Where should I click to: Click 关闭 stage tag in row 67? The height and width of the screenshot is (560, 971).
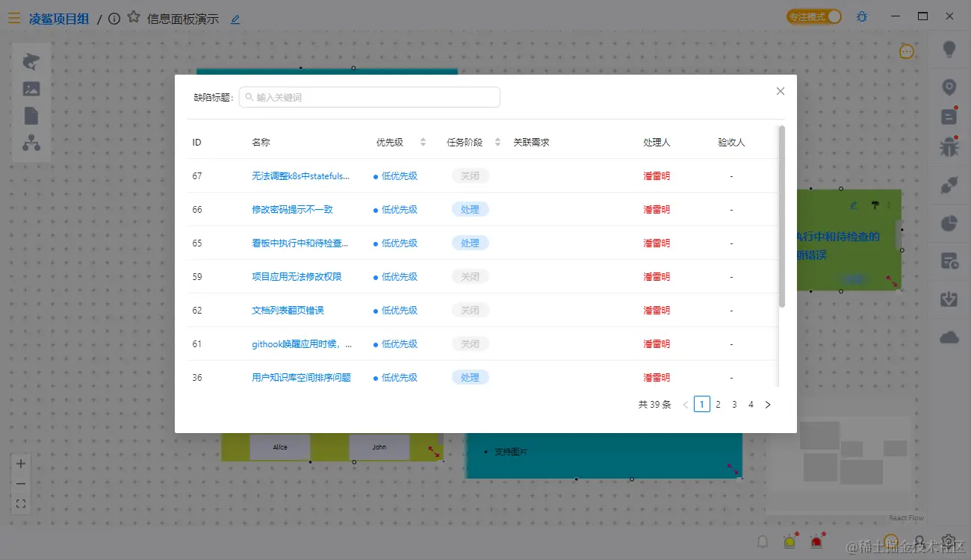click(470, 176)
